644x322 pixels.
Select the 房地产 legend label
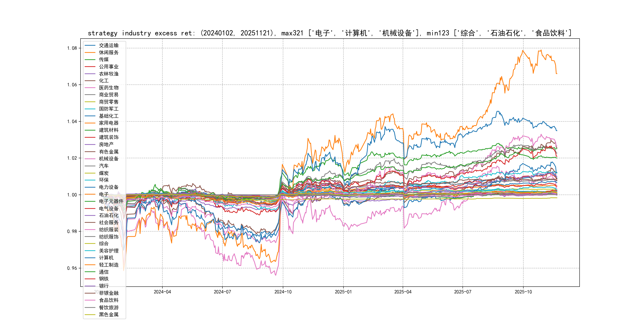point(106,145)
